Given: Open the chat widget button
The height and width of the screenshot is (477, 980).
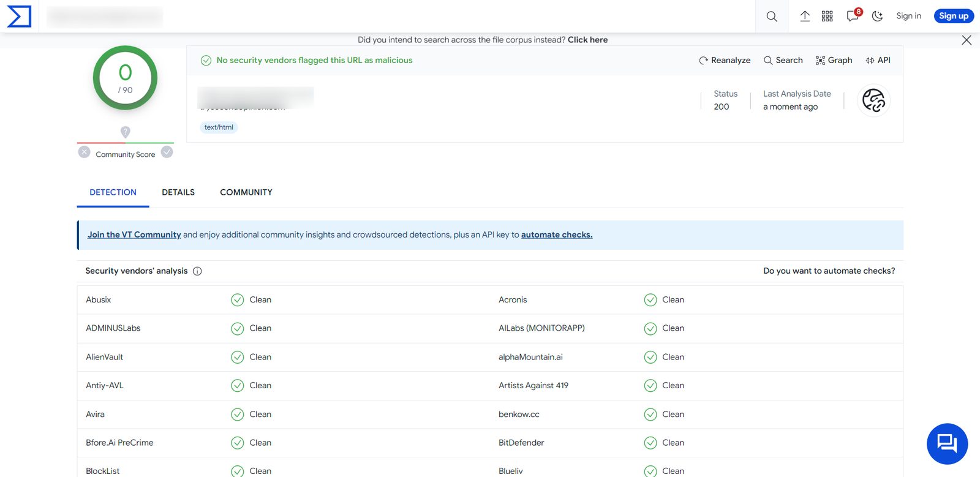Looking at the screenshot, I should tap(947, 443).
